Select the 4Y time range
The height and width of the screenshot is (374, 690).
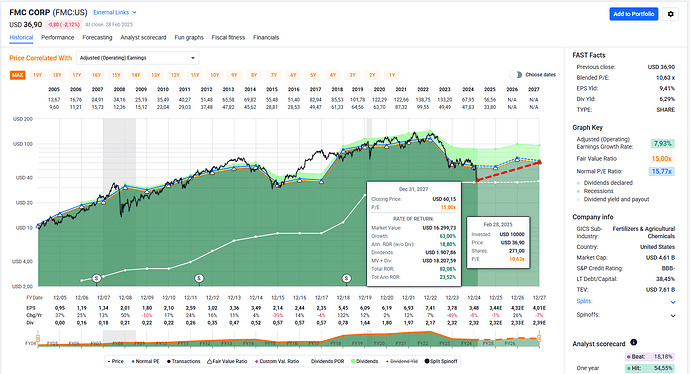point(333,75)
